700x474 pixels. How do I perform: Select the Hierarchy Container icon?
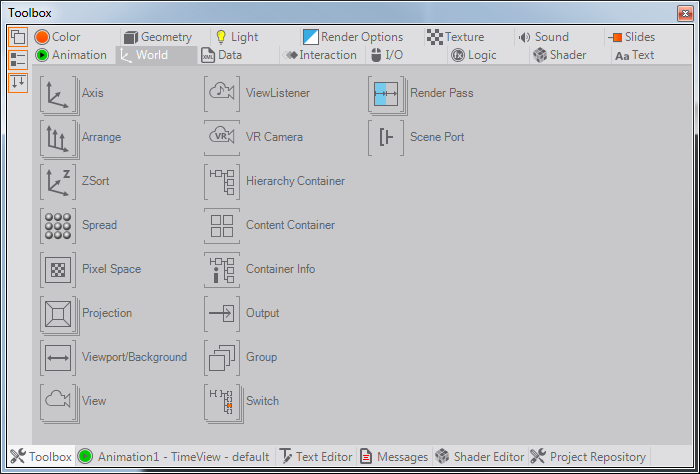point(222,182)
